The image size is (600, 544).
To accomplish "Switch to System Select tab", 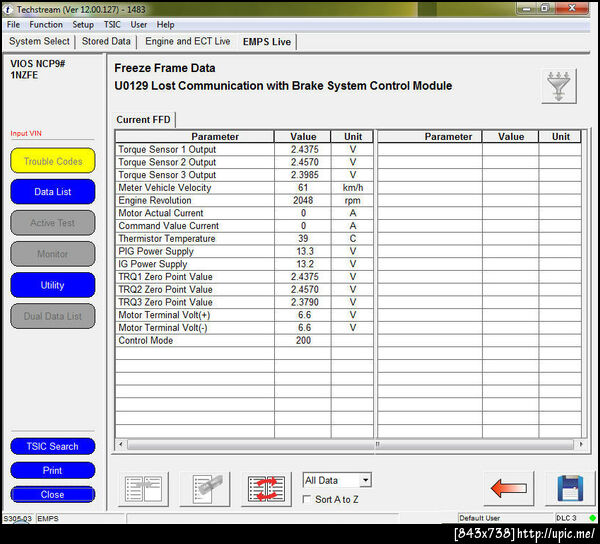I will pyautogui.click(x=39, y=41).
